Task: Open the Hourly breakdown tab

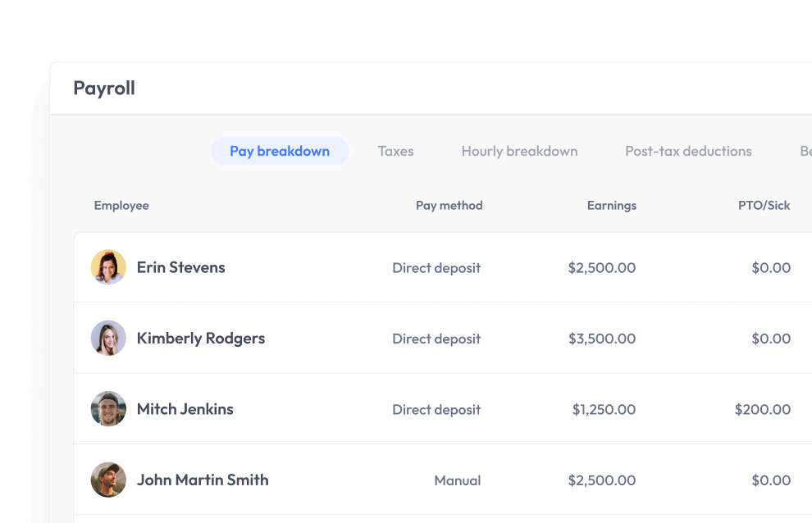Action: click(x=519, y=151)
